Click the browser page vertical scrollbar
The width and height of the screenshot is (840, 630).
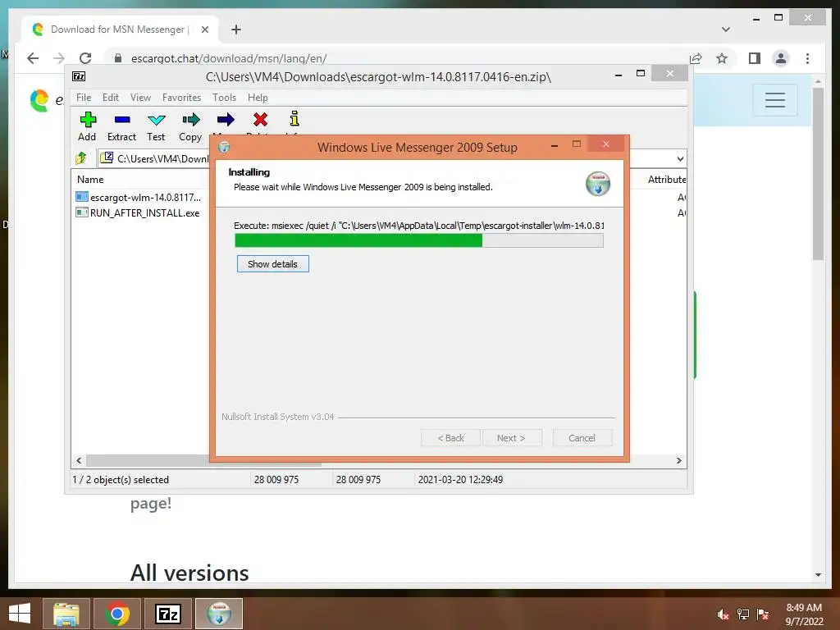tap(818, 174)
